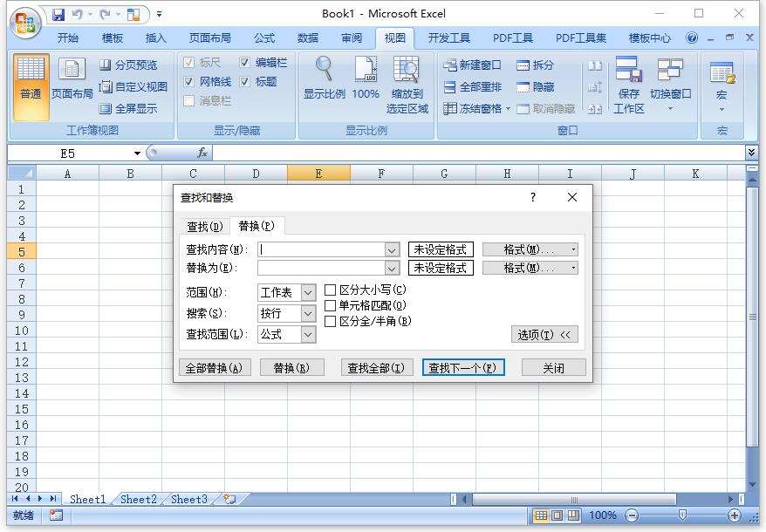Enable Match entire cell (单元格匹配) checkbox
Image resolution: width=766 pixels, height=532 pixels.
pyautogui.click(x=331, y=306)
